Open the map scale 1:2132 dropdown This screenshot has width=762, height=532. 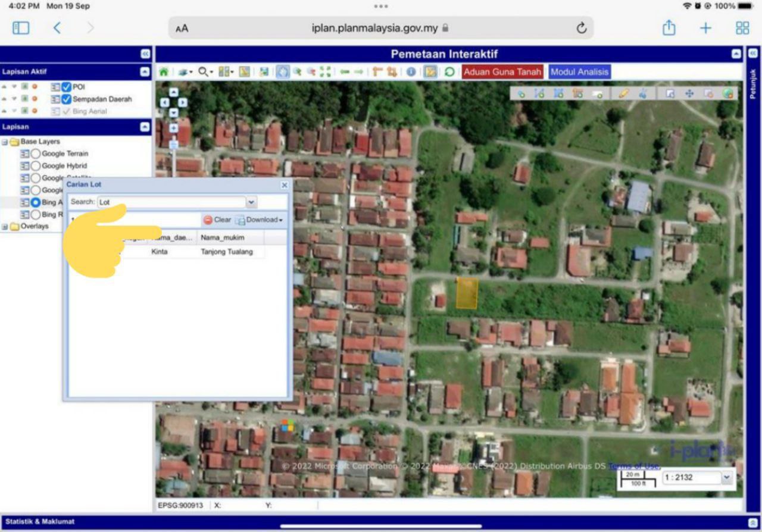click(x=726, y=477)
